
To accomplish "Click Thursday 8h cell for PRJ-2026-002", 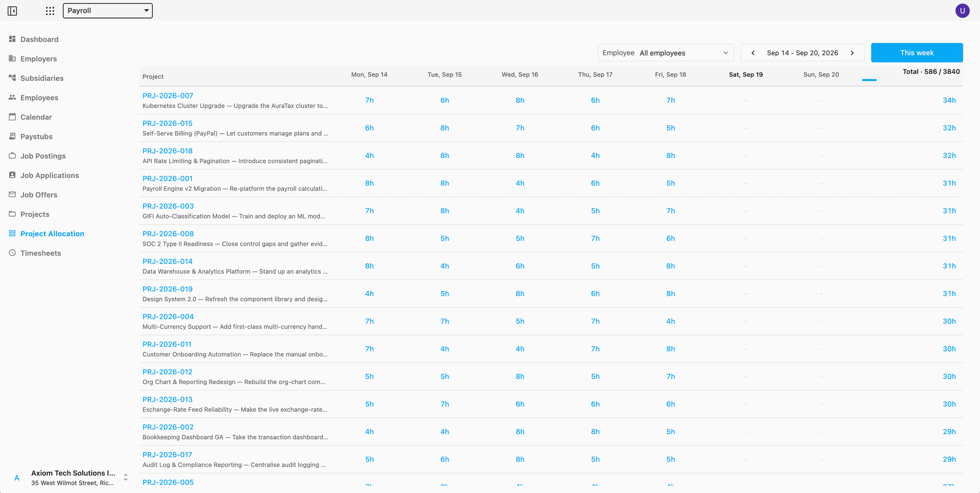I will pos(595,431).
